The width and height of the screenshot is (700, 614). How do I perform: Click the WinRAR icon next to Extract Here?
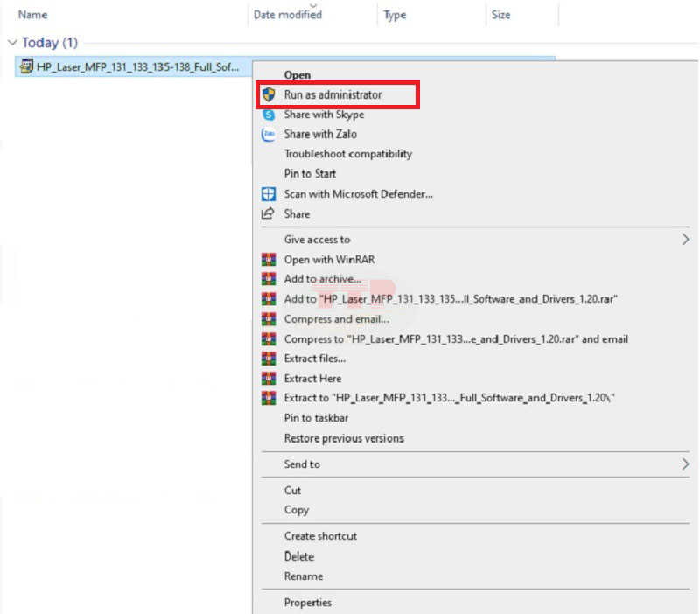coord(269,379)
